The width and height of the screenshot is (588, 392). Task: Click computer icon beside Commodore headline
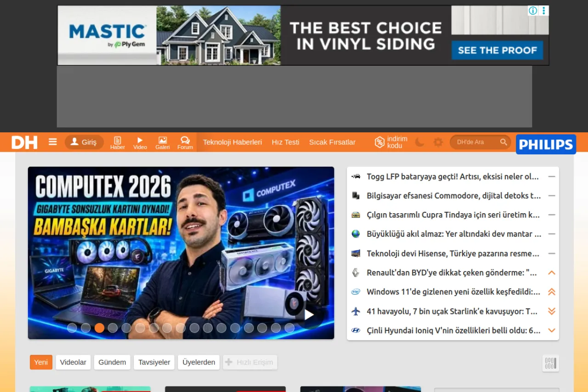[x=356, y=196]
